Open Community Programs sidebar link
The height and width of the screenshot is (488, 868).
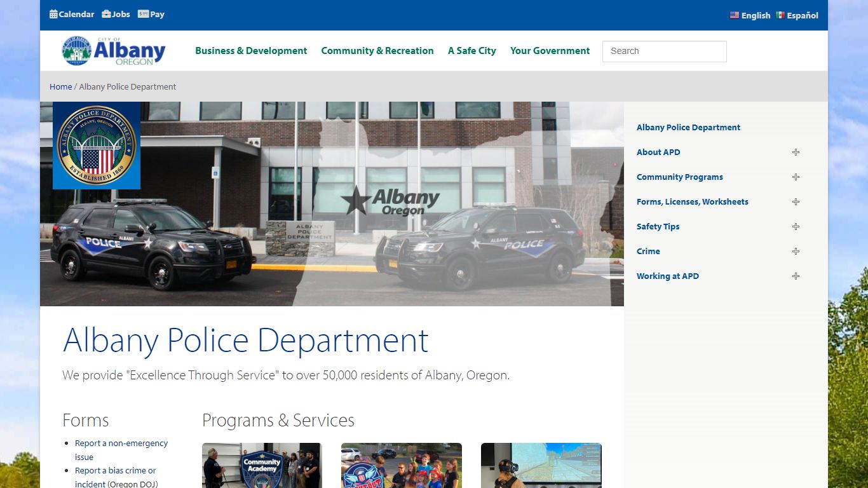(x=680, y=177)
